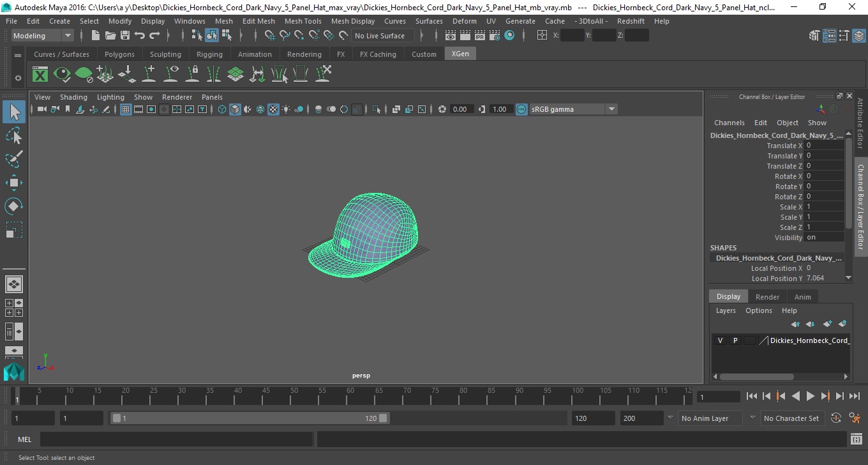Select by component type icon

[227, 36]
